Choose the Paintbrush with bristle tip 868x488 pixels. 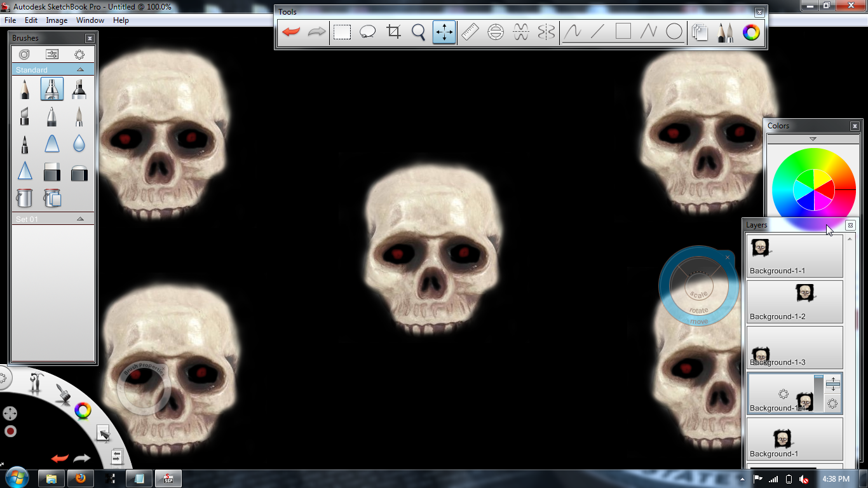[79, 117]
